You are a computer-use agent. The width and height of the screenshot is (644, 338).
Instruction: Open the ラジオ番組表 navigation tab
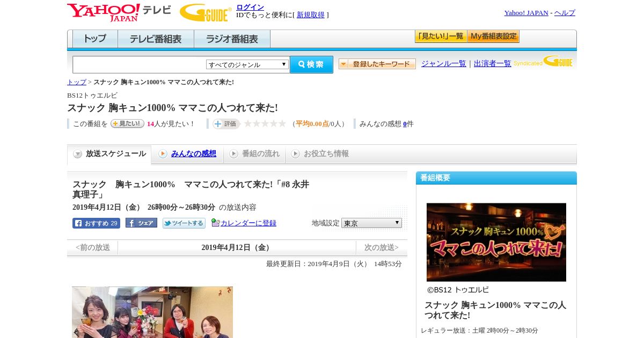click(232, 39)
